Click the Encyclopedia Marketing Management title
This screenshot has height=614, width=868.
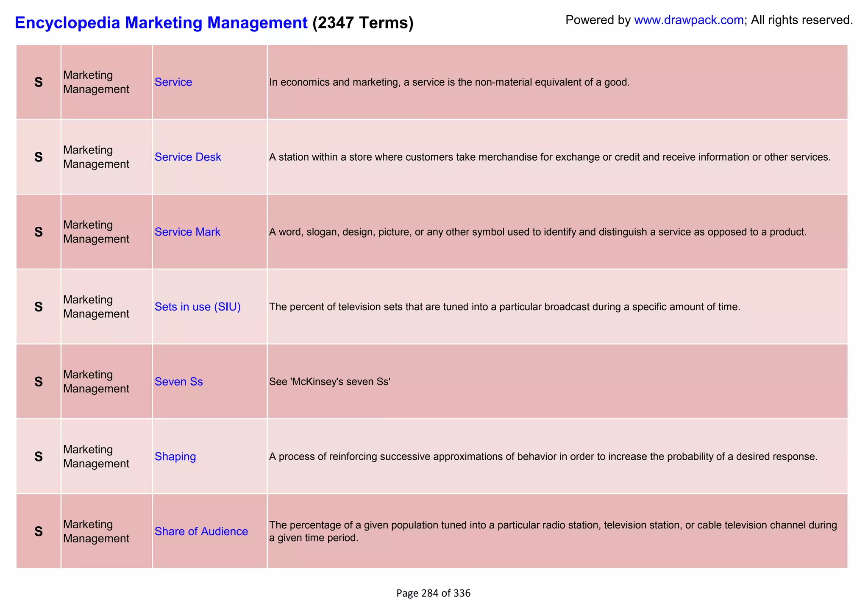click(161, 22)
